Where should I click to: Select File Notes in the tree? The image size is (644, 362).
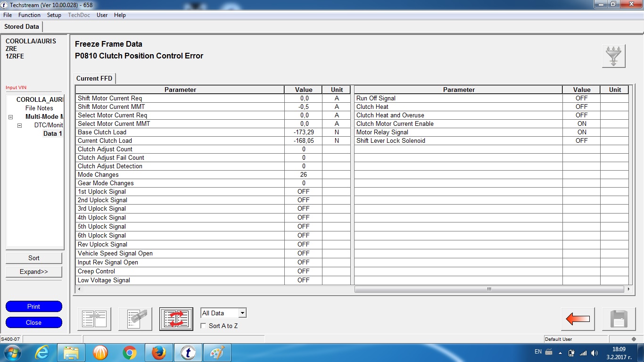39,108
